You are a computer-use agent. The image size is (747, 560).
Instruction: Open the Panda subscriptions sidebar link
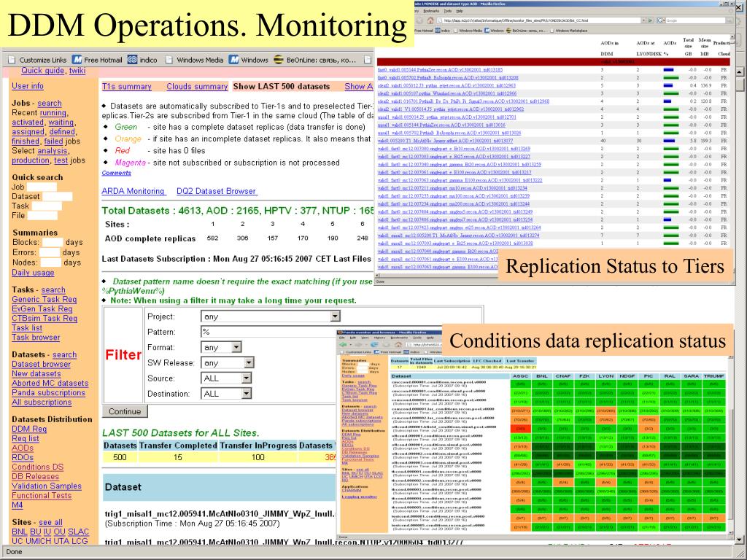pos(49,392)
